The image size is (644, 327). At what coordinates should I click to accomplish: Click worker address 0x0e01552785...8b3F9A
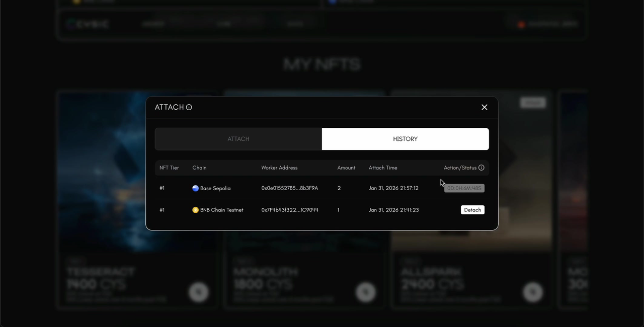click(289, 188)
